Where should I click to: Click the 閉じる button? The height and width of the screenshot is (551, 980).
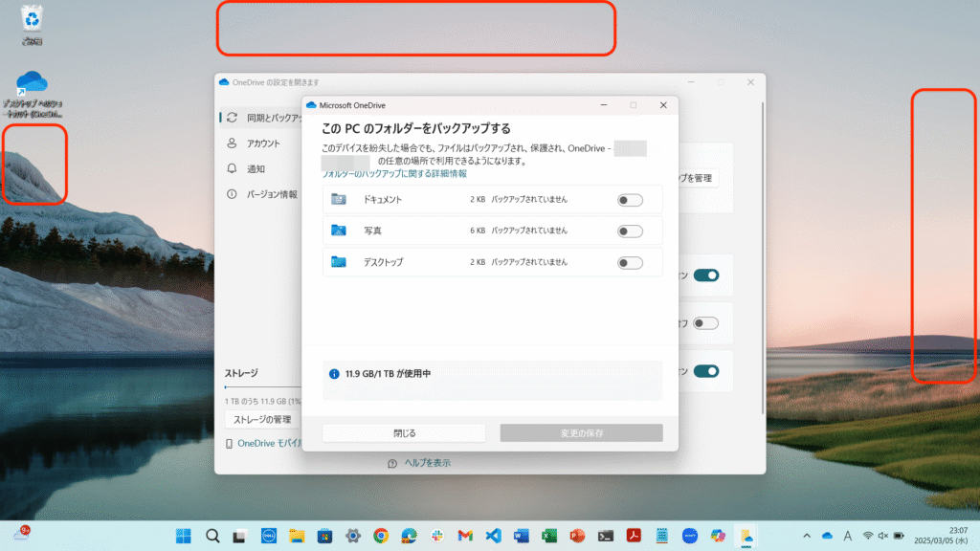point(404,433)
